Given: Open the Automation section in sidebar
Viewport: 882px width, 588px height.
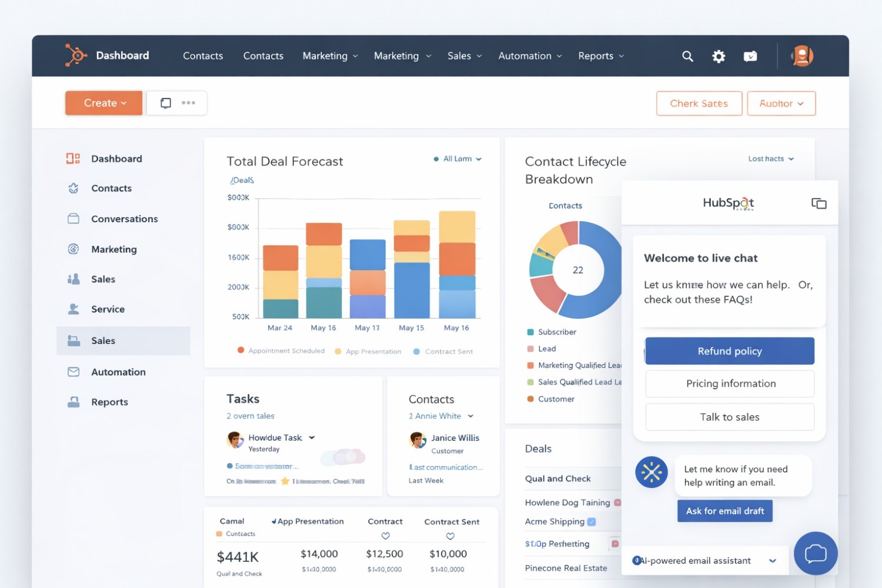Looking at the screenshot, I should pos(118,372).
